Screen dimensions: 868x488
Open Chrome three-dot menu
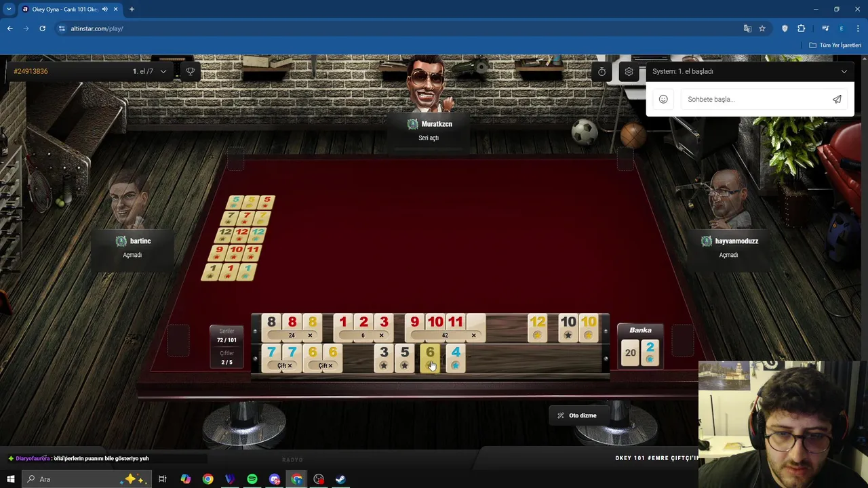[857, 28]
